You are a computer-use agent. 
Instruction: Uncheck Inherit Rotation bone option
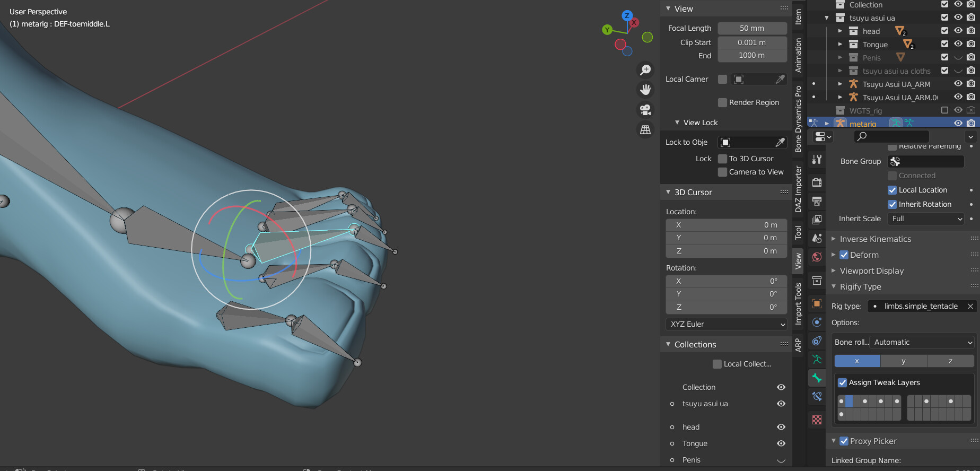point(892,204)
